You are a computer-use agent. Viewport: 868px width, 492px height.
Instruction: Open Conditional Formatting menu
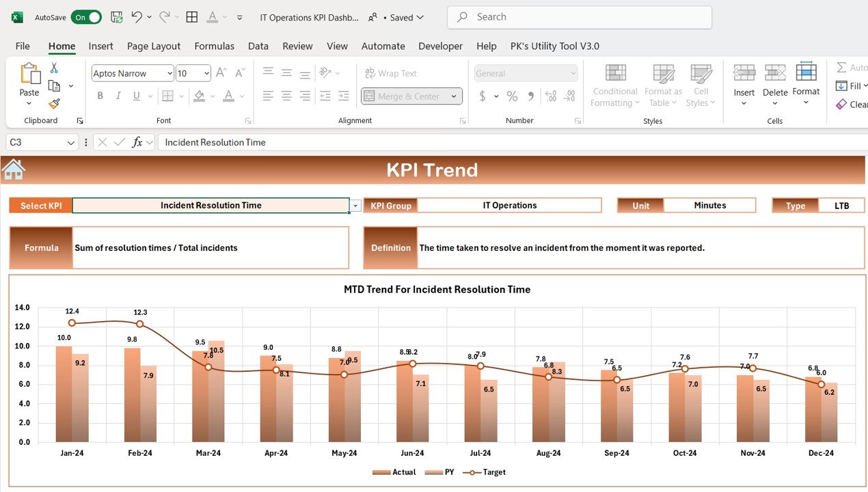(615, 85)
